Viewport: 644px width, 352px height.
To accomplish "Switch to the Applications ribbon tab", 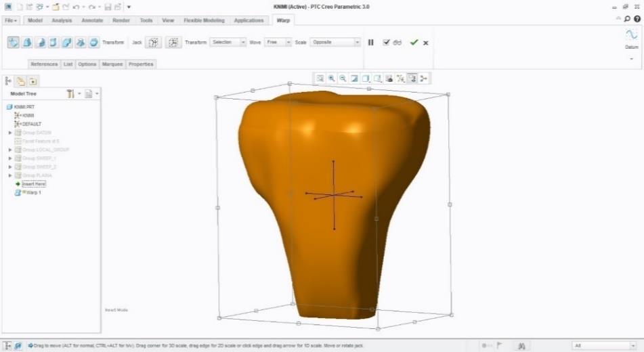I will (249, 20).
